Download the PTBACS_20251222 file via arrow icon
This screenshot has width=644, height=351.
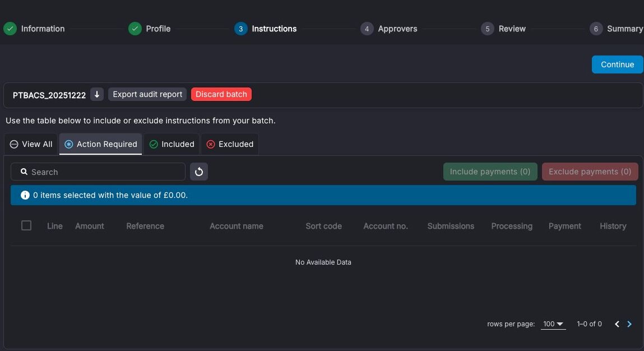[x=97, y=94]
